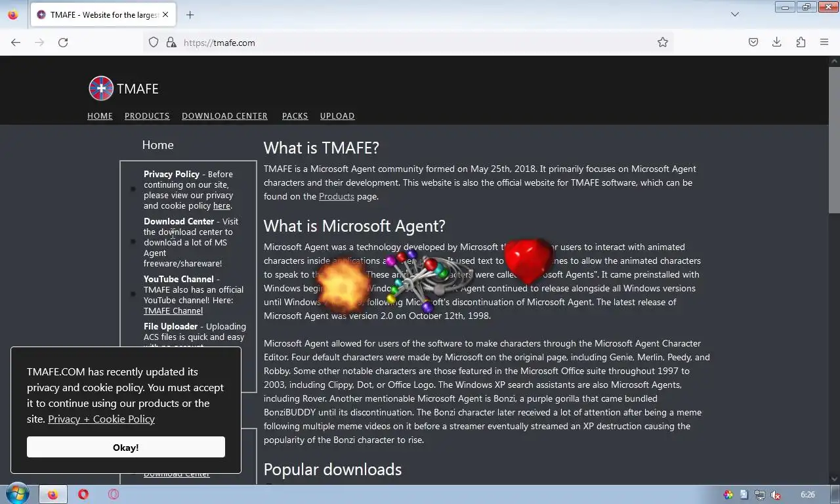
Task: Launch the red Opera taskbar icon
Action: coord(83,494)
